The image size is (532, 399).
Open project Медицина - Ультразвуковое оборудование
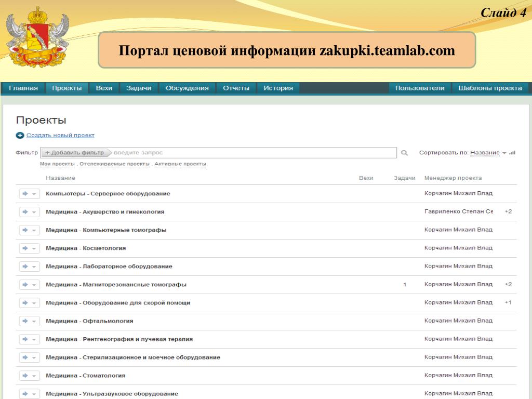click(x=112, y=394)
